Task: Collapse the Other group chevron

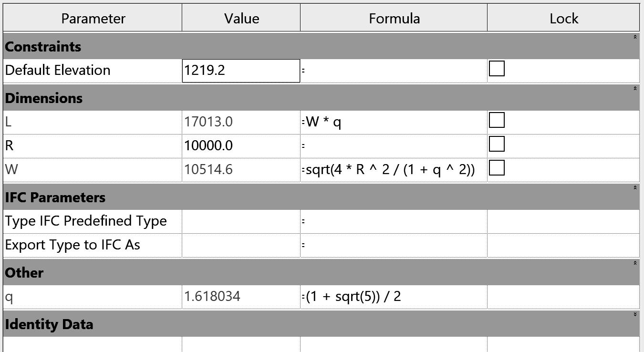Action: click(x=635, y=263)
